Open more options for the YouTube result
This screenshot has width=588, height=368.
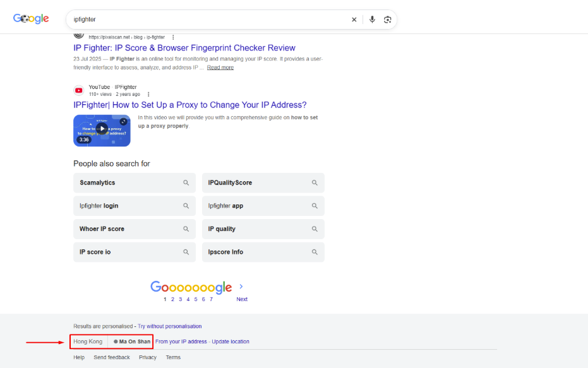pos(148,95)
